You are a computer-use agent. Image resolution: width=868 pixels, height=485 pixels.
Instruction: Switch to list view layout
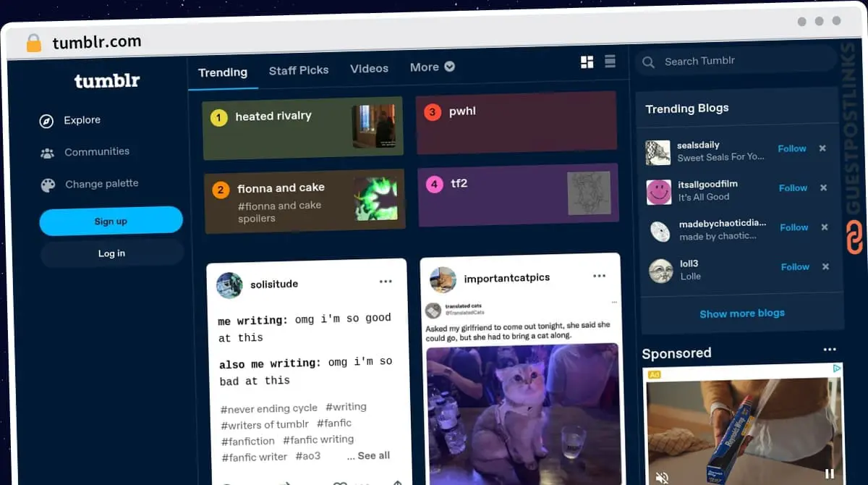(610, 62)
